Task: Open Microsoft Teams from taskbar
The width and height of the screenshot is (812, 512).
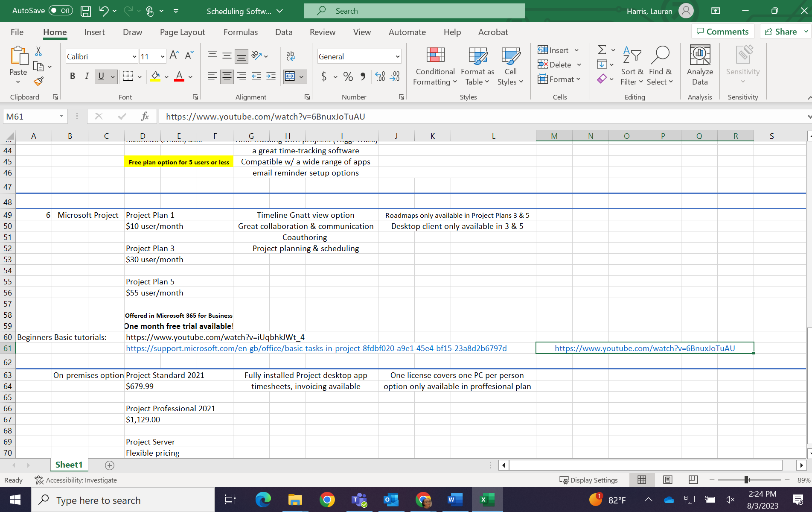Action: (359, 500)
